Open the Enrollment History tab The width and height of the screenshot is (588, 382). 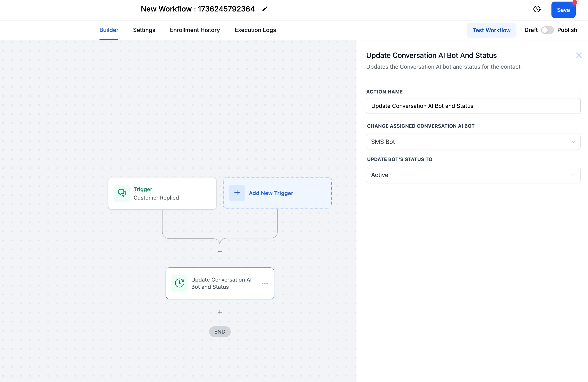click(x=195, y=30)
